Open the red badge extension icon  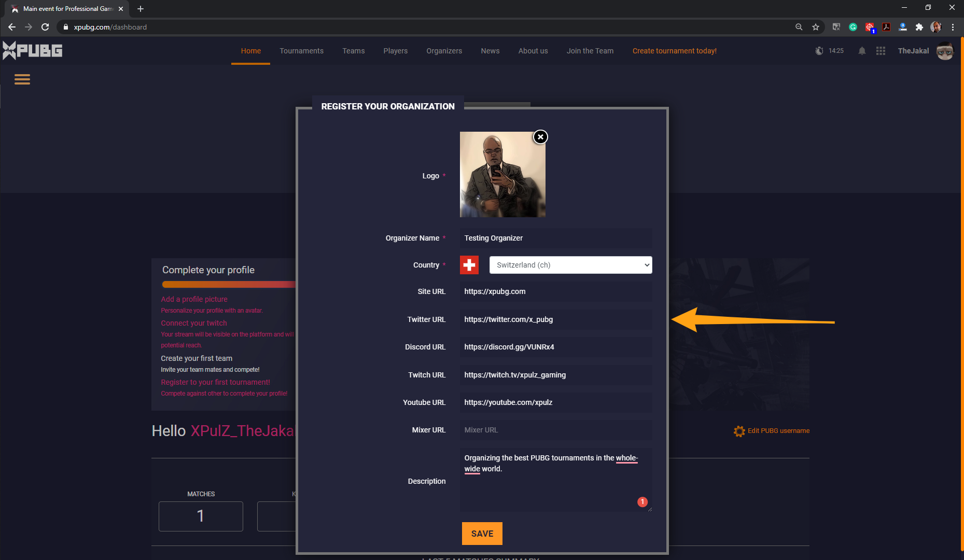point(870,27)
